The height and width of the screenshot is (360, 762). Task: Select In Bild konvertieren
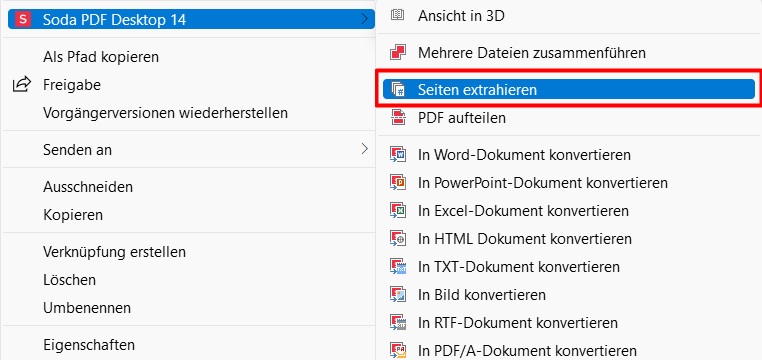(x=482, y=294)
